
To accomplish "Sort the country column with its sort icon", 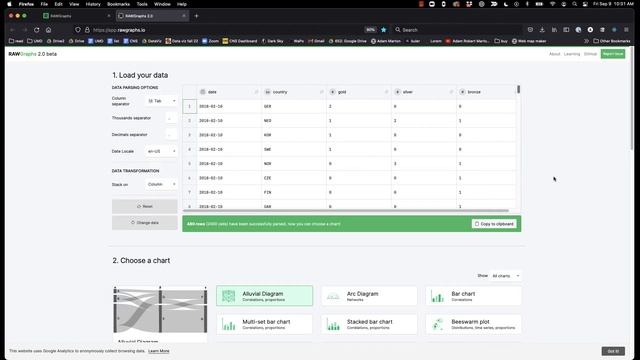I will tap(321, 92).
